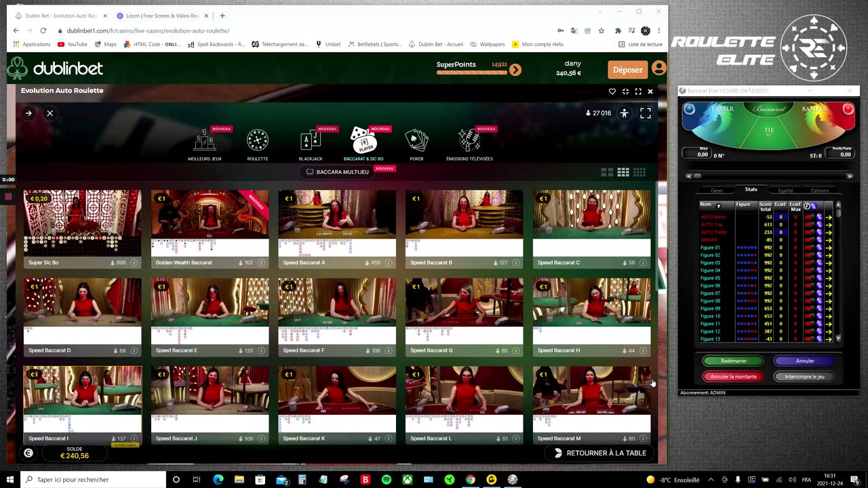Image resolution: width=868 pixels, height=488 pixels.
Task: Open File Explorer from the Windows taskbar
Action: (x=239, y=480)
